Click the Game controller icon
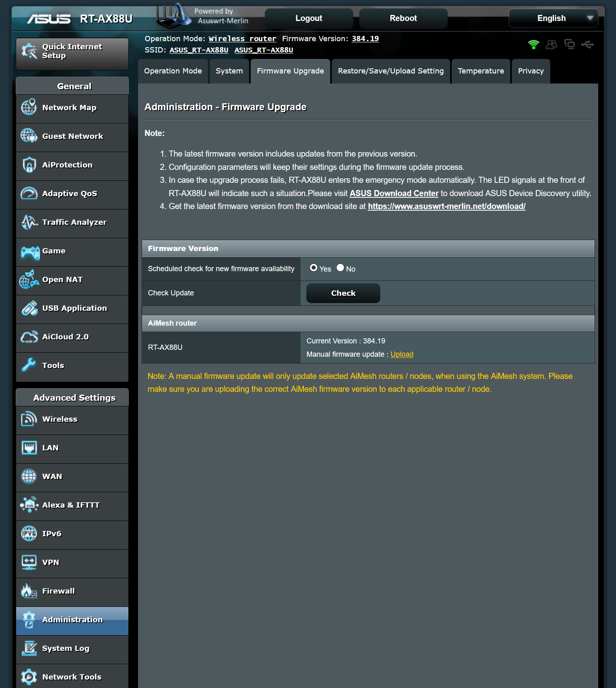 pos(30,252)
